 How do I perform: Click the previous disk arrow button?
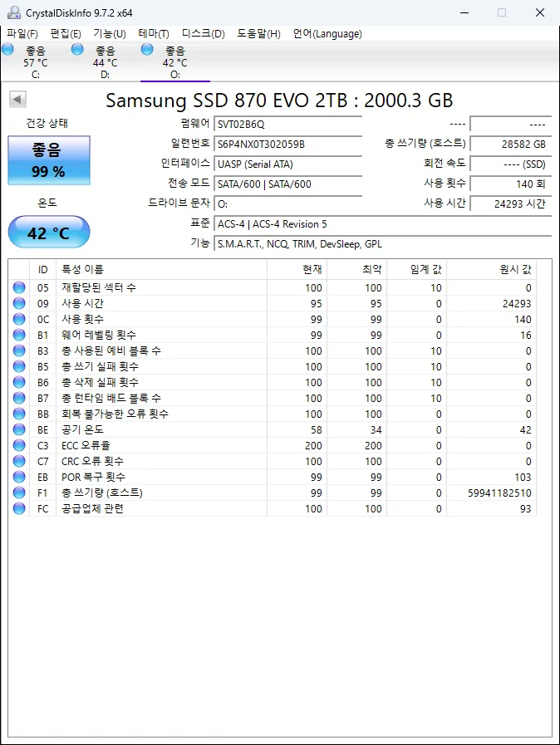17,100
